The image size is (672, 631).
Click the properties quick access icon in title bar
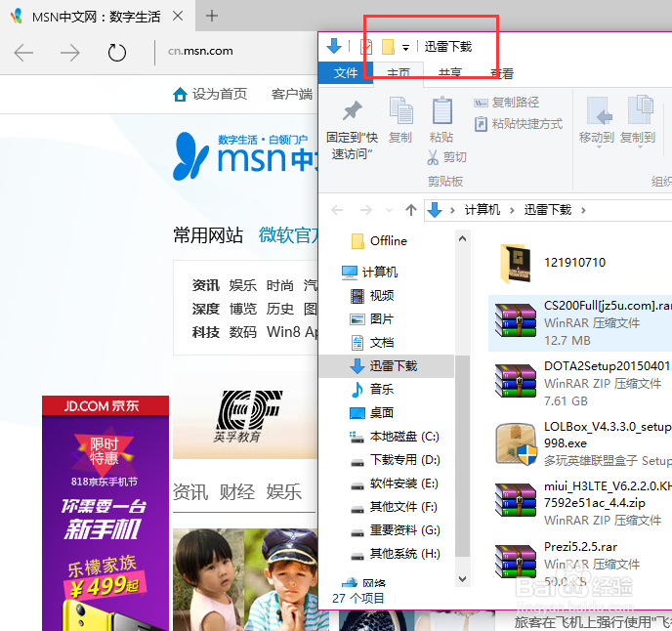click(x=366, y=46)
